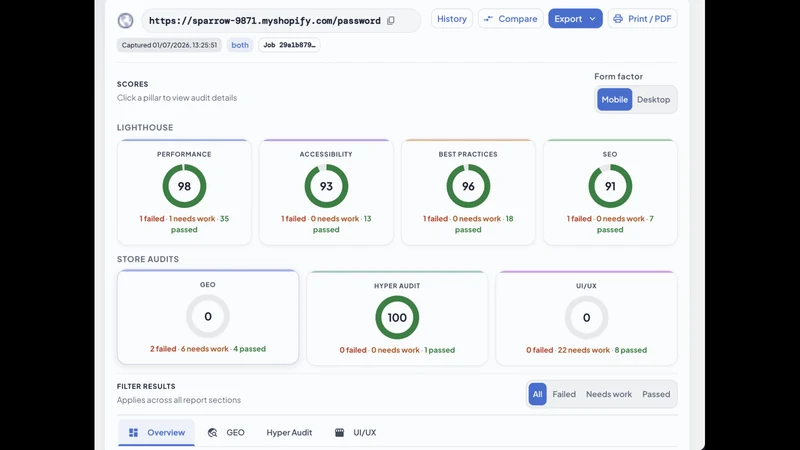Click '0 failed · 0 needs work · 1 passed'
This screenshot has width=800, height=450.
pos(397,350)
